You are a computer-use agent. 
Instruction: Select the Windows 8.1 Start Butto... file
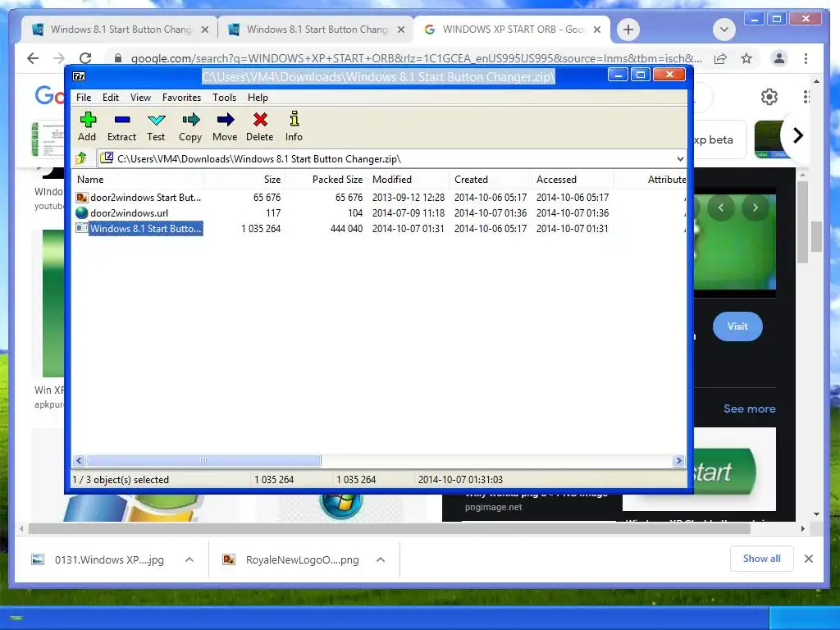[x=139, y=228]
